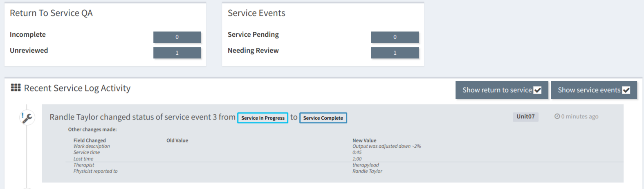Click the Therapist field changed row
The height and width of the screenshot is (189, 644).
344,165
